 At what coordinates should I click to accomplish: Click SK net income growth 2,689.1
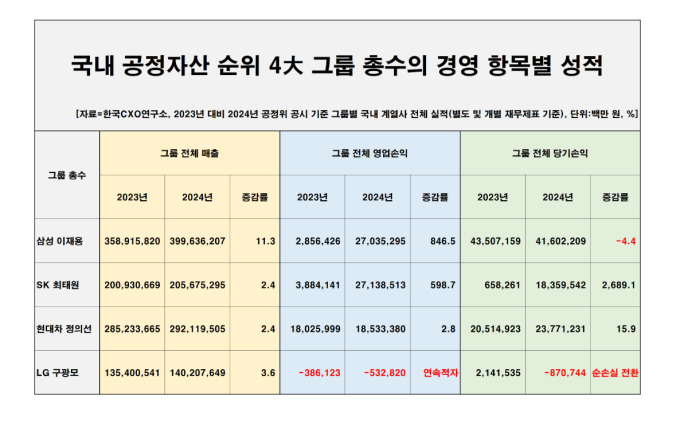click(618, 285)
